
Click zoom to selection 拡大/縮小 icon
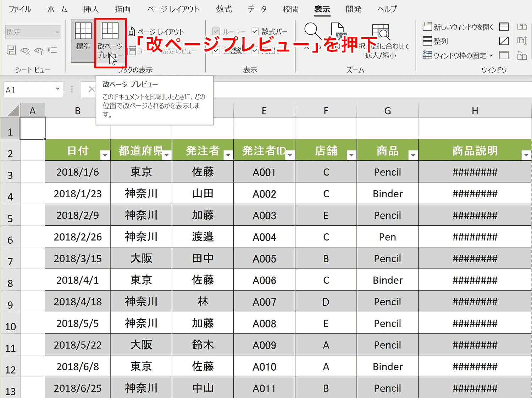tap(381, 32)
